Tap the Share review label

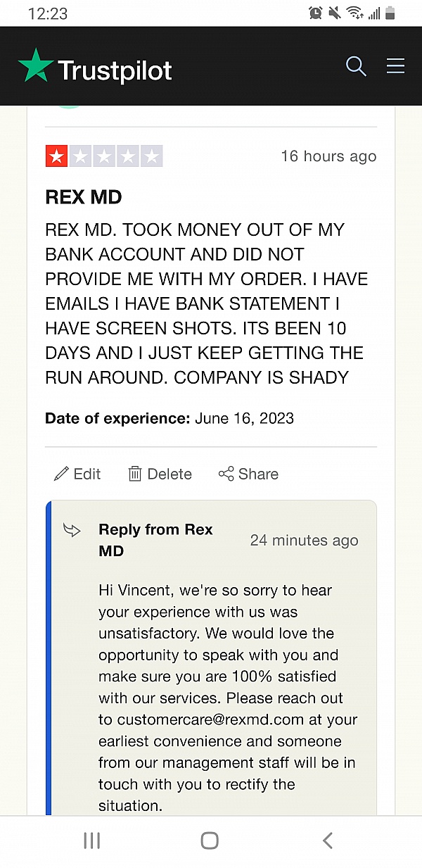pos(258,474)
